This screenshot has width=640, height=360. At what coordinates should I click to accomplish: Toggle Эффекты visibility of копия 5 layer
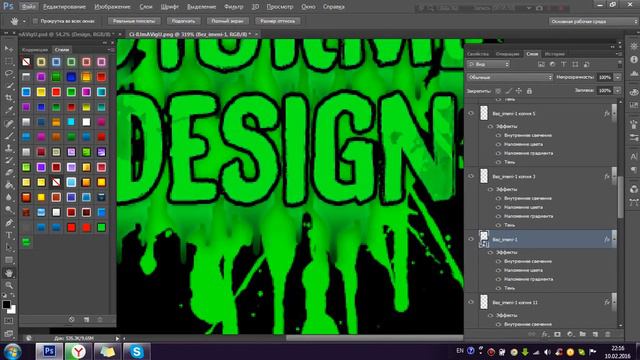pos(491,127)
